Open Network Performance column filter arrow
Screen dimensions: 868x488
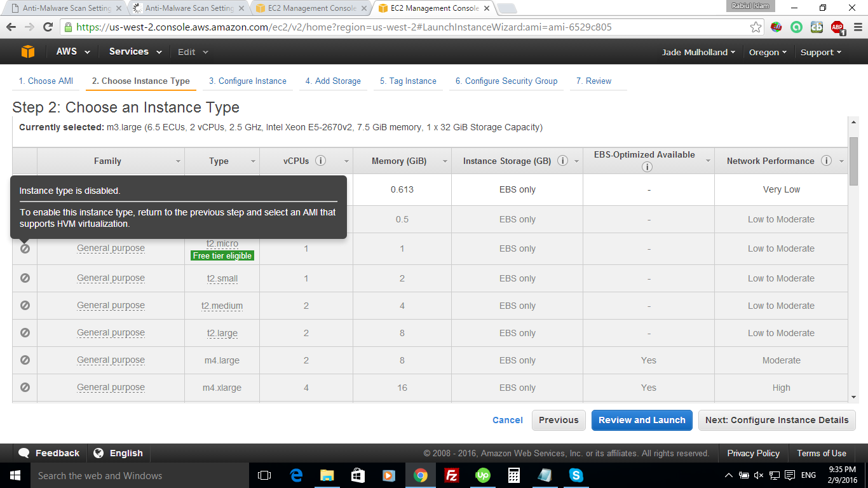pyautogui.click(x=841, y=161)
